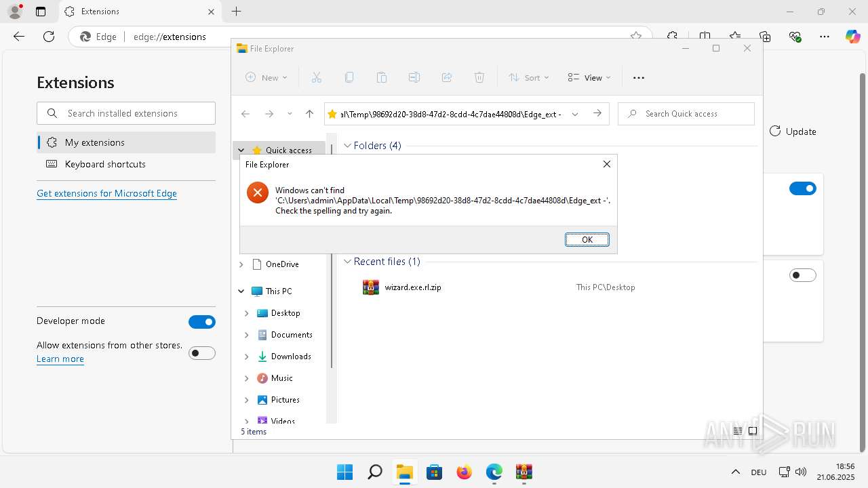Click the Rename icon in File Explorer toolbar
This screenshot has height=488, width=868.
[x=414, y=77]
